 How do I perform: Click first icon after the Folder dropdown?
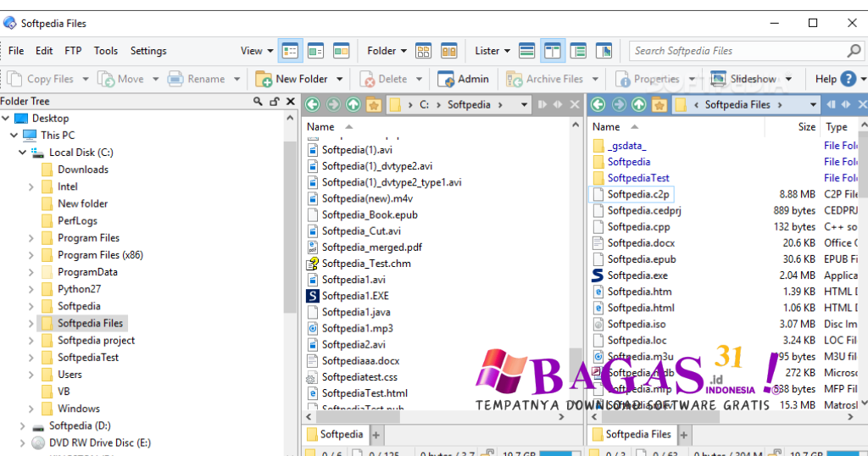pos(424,51)
